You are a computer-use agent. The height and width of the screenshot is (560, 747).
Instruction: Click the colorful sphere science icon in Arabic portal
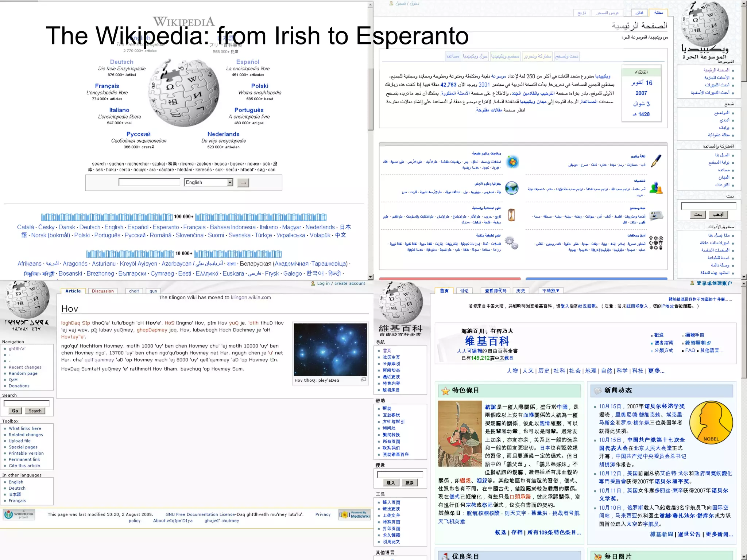512,162
